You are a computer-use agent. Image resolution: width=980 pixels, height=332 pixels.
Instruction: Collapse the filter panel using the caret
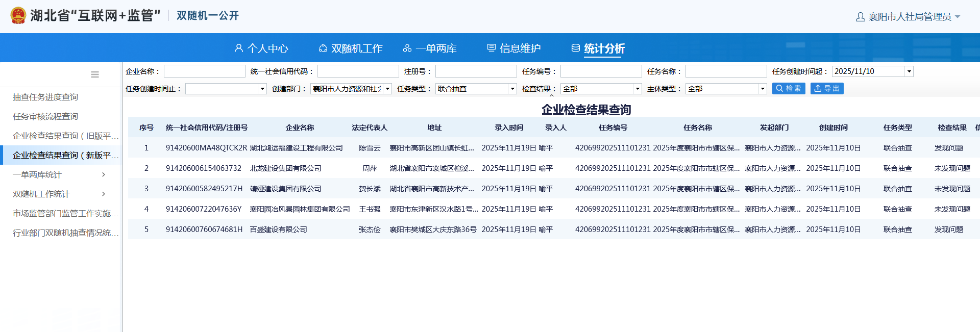click(551, 96)
